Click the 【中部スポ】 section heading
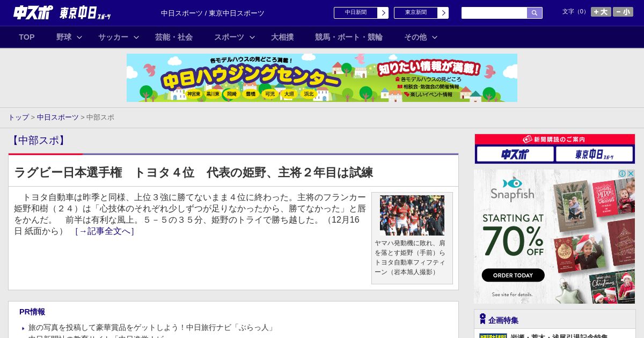This screenshot has height=338, width=644. click(38, 141)
